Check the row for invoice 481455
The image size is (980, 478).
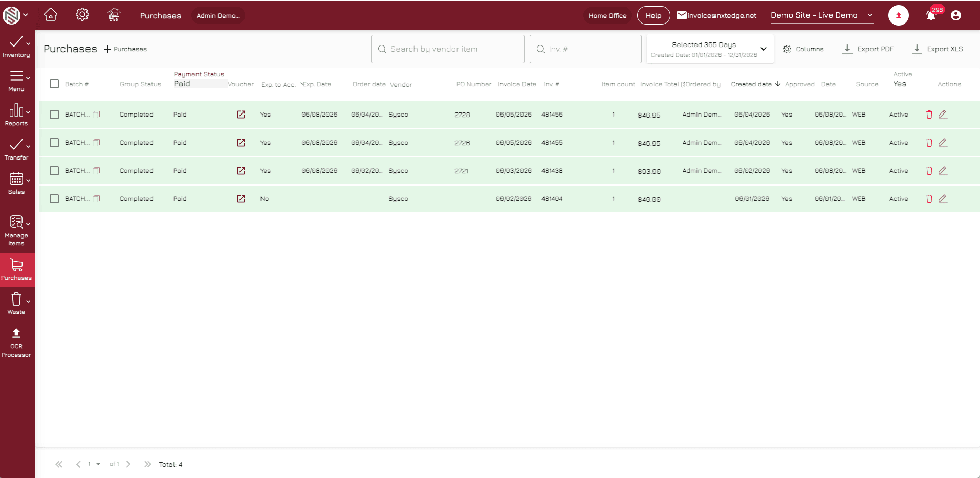click(54, 143)
